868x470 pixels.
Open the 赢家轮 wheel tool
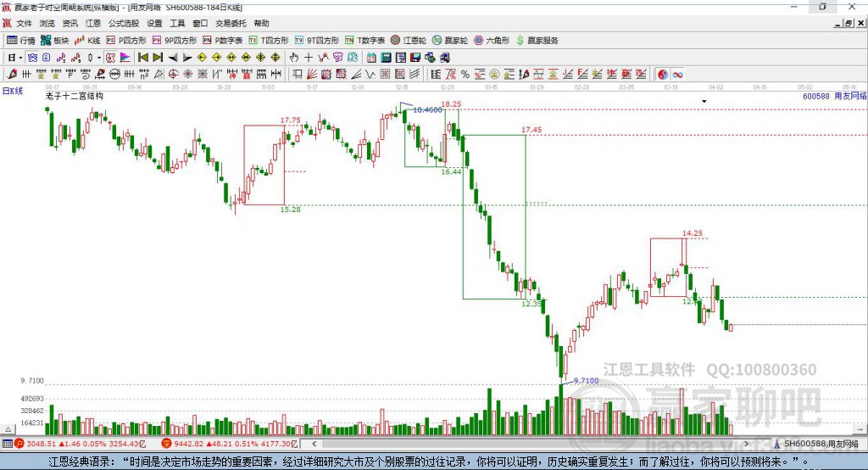pos(450,41)
